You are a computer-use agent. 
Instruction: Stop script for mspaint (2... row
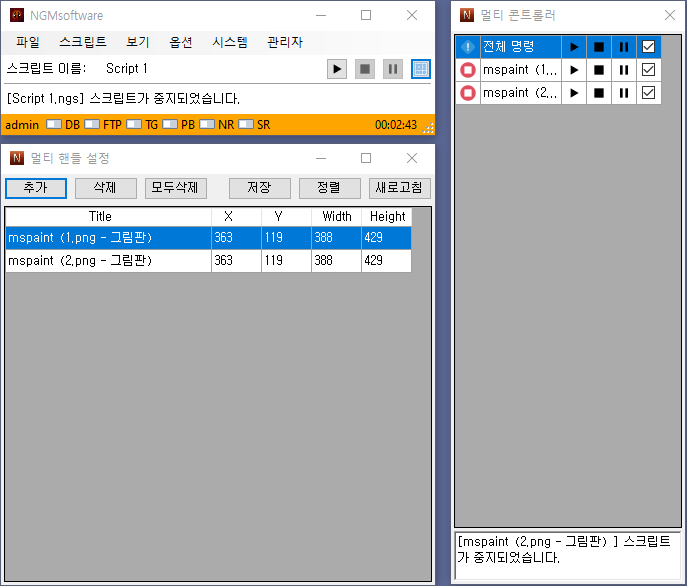[x=599, y=93]
